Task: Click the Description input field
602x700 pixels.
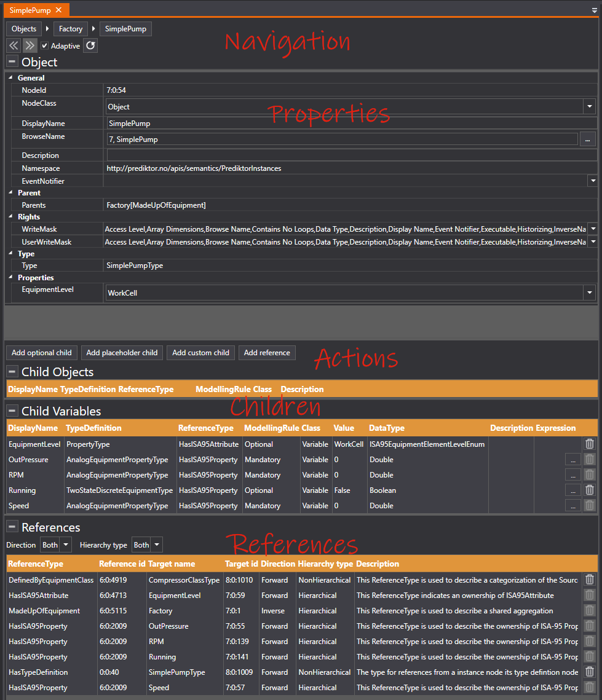Action: pos(351,155)
